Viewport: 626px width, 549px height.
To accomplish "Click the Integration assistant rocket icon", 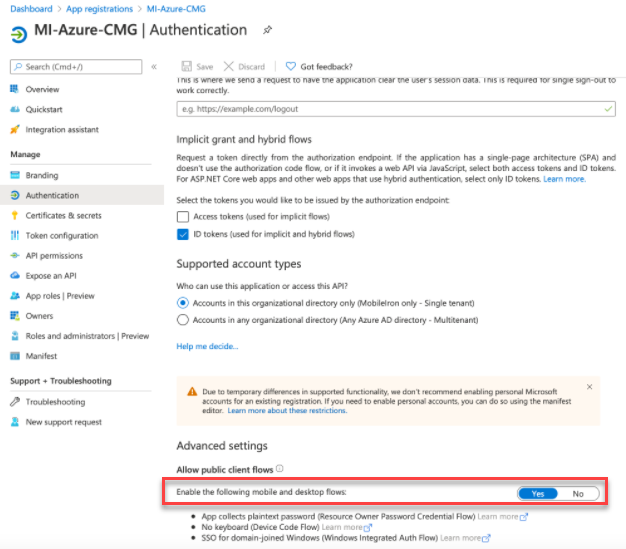I will point(15,129).
